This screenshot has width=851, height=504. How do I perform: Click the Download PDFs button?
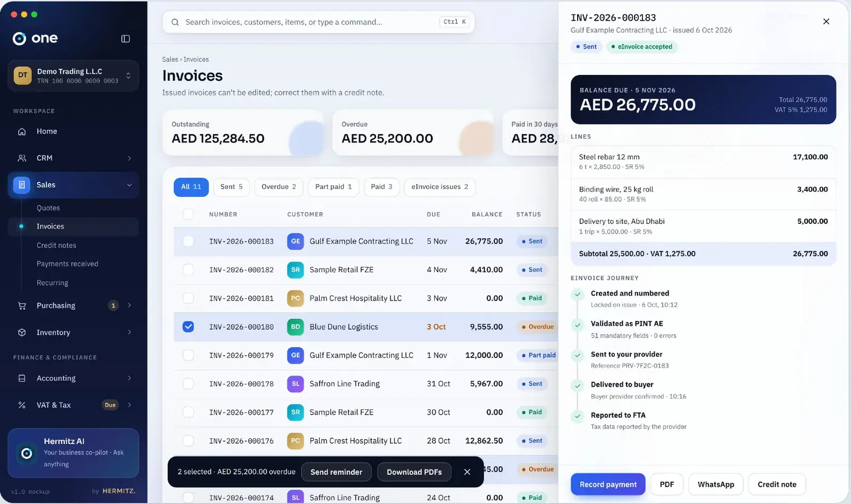[414, 472]
